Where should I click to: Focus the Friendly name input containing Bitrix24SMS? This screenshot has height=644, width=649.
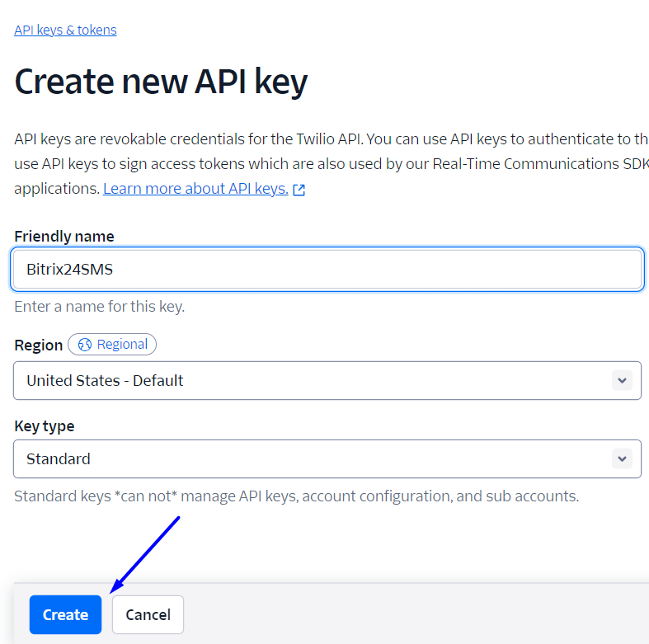click(x=327, y=269)
